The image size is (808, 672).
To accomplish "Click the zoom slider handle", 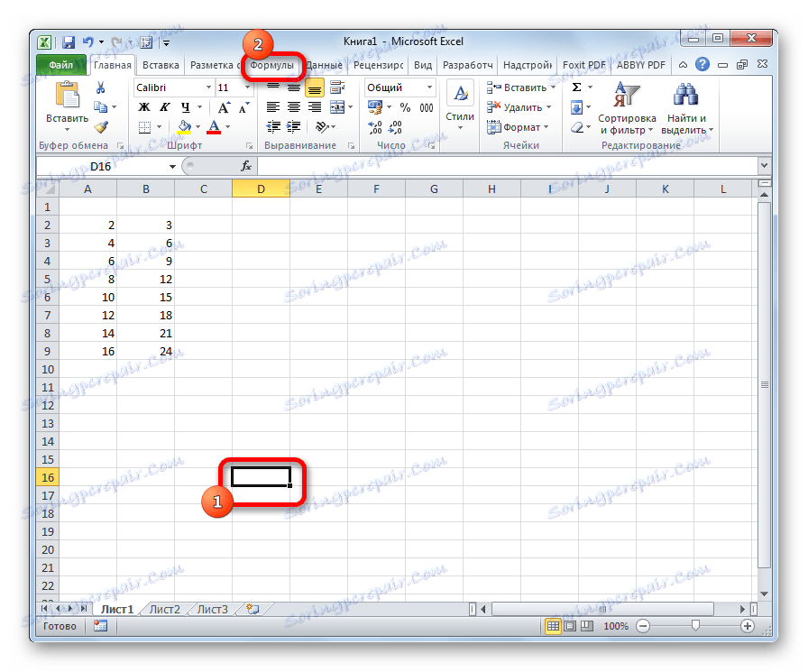I will [695, 626].
